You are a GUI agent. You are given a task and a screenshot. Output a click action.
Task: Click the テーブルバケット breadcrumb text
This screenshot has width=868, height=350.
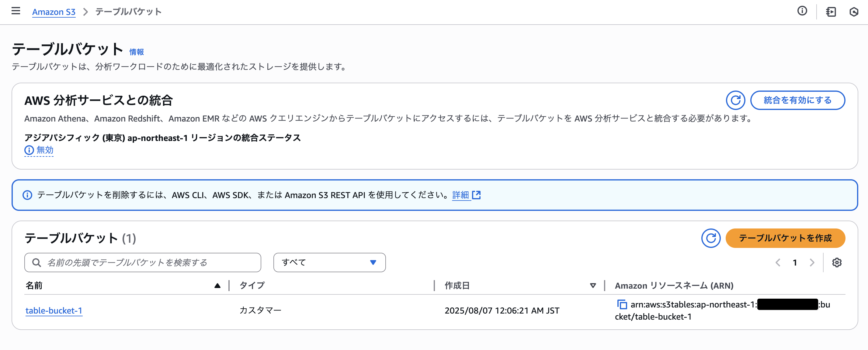tap(128, 12)
